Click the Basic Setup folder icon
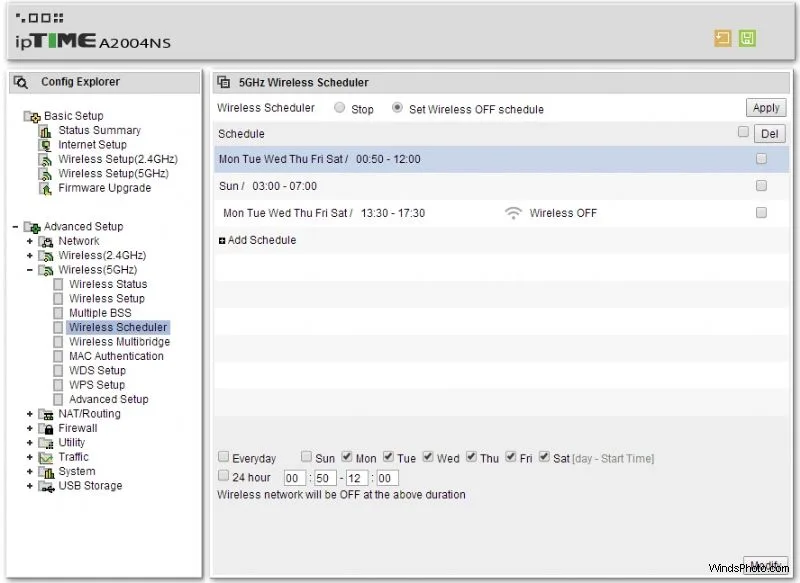Image resolution: width=800 pixels, height=583 pixels. point(32,117)
